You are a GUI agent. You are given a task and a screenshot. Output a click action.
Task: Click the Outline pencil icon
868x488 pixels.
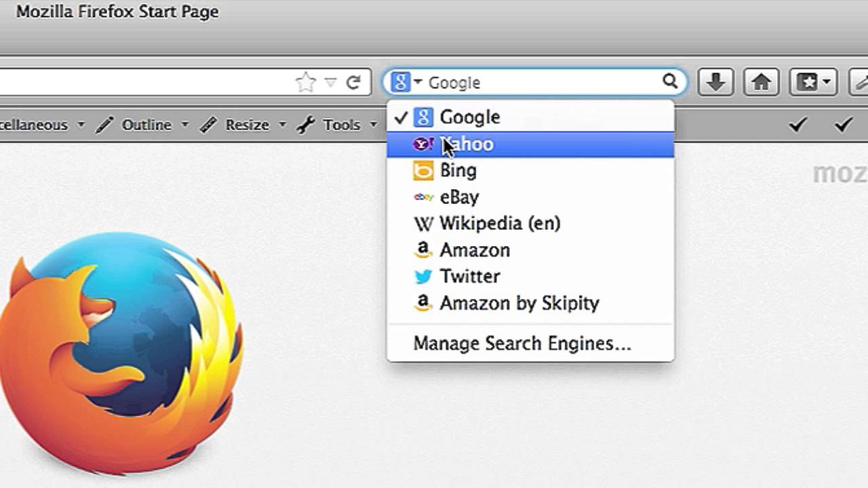click(x=105, y=125)
